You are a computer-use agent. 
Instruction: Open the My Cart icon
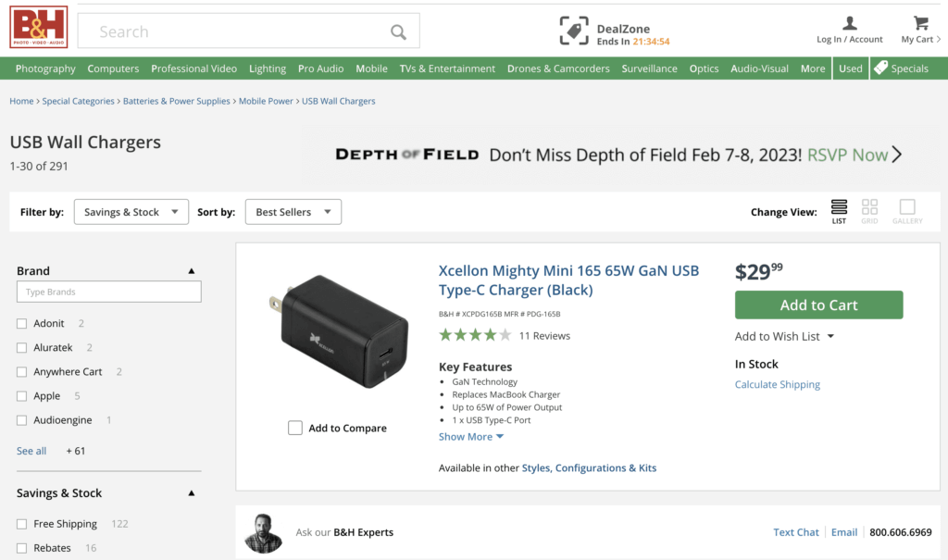point(921,23)
